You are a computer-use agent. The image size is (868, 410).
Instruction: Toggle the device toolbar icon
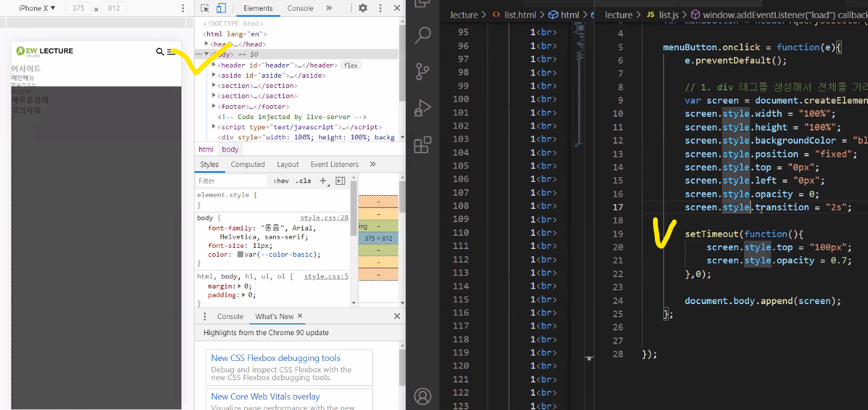click(x=221, y=8)
